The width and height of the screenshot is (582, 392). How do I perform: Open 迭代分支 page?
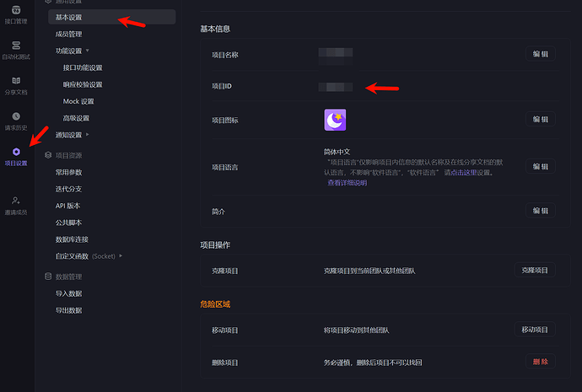(x=68, y=189)
